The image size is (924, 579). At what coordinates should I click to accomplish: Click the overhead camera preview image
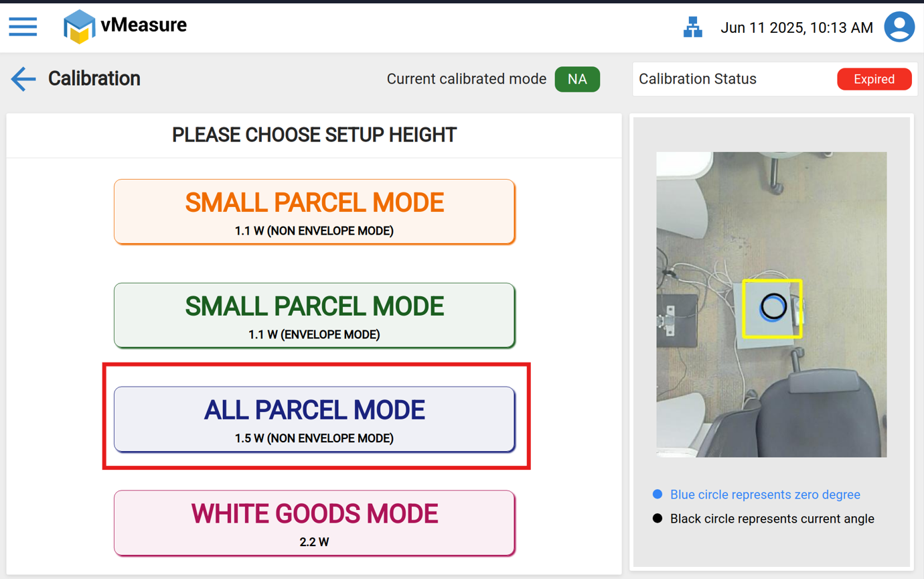point(771,305)
